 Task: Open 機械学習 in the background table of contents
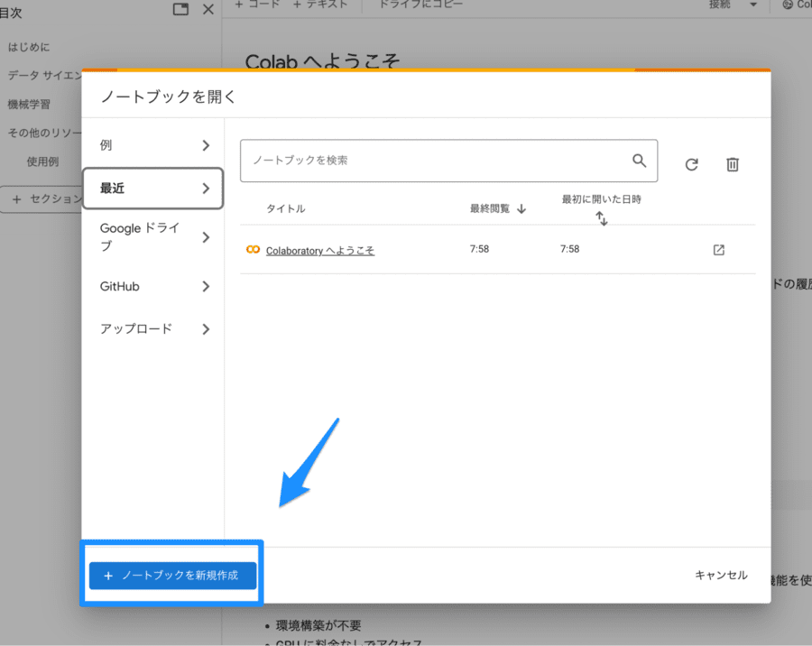pyautogui.click(x=29, y=104)
